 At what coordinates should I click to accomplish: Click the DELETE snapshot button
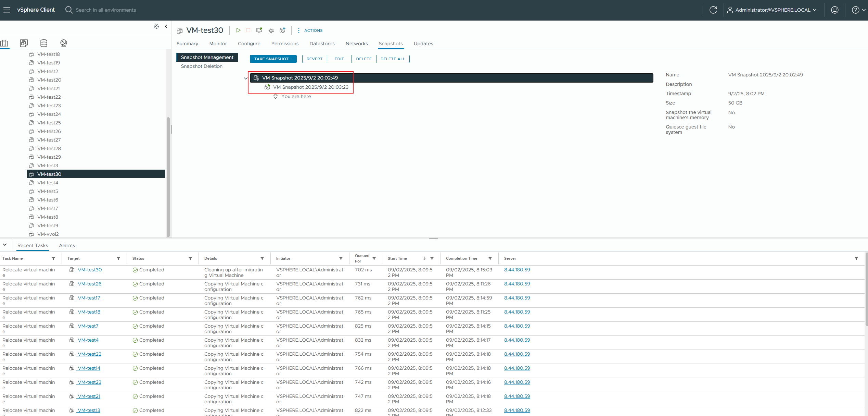click(x=364, y=59)
